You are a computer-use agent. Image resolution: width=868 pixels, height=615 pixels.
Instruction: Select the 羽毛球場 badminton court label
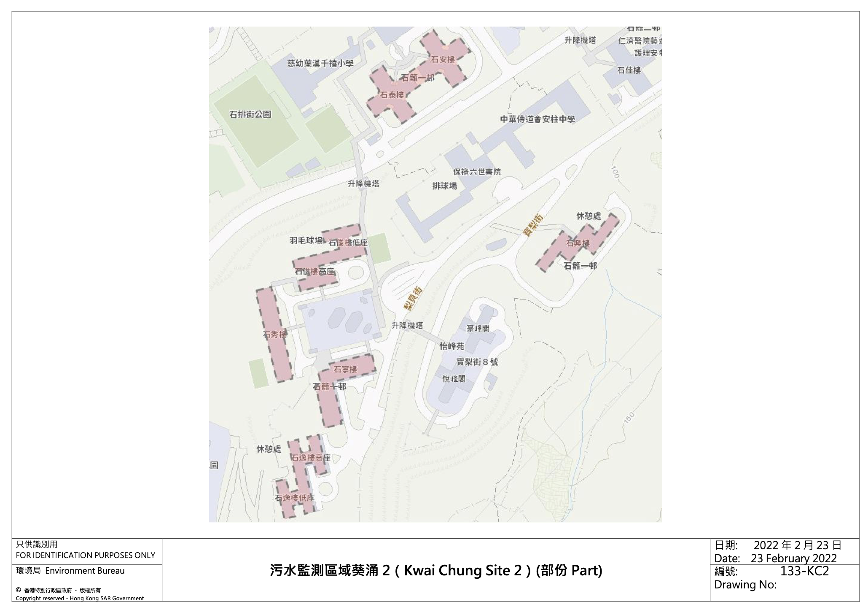(306, 241)
